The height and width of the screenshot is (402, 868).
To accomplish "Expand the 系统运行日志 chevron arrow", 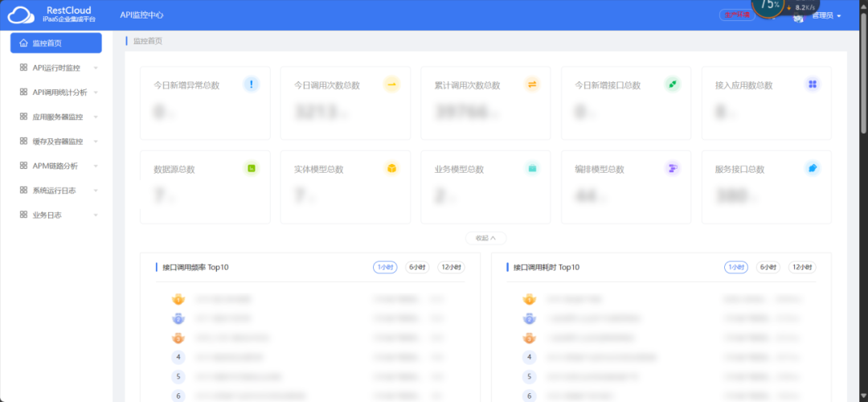I will [96, 191].
